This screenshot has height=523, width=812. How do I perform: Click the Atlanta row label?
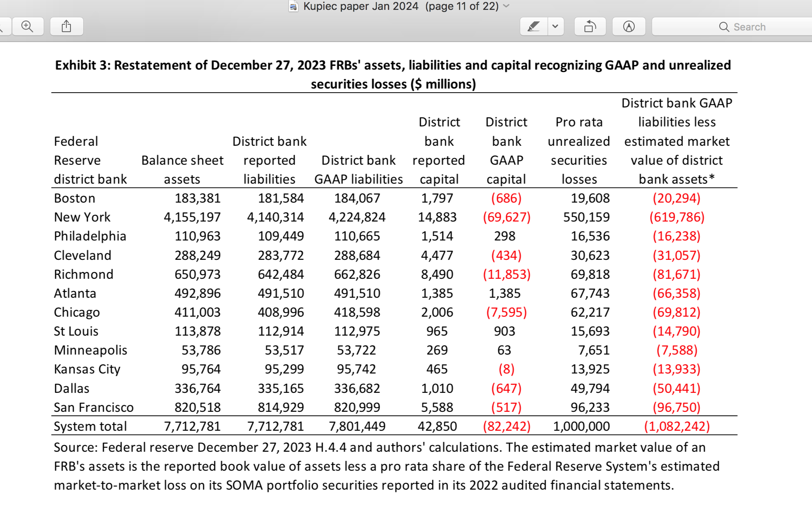tap(75, 293)
